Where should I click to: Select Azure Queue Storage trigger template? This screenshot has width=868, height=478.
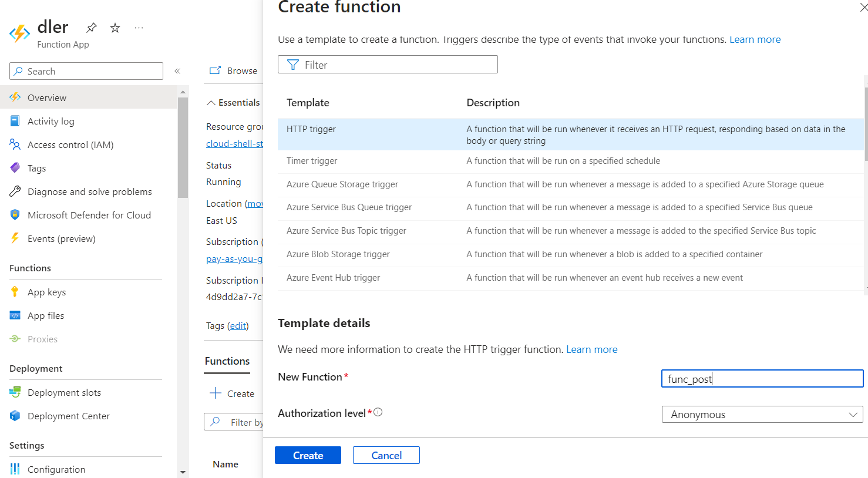[571, 184]
